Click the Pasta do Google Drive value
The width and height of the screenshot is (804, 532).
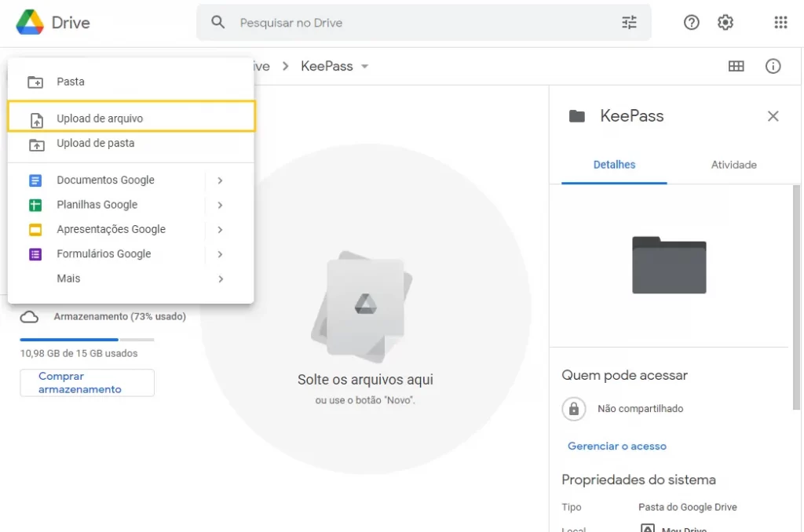coord(688,508)
